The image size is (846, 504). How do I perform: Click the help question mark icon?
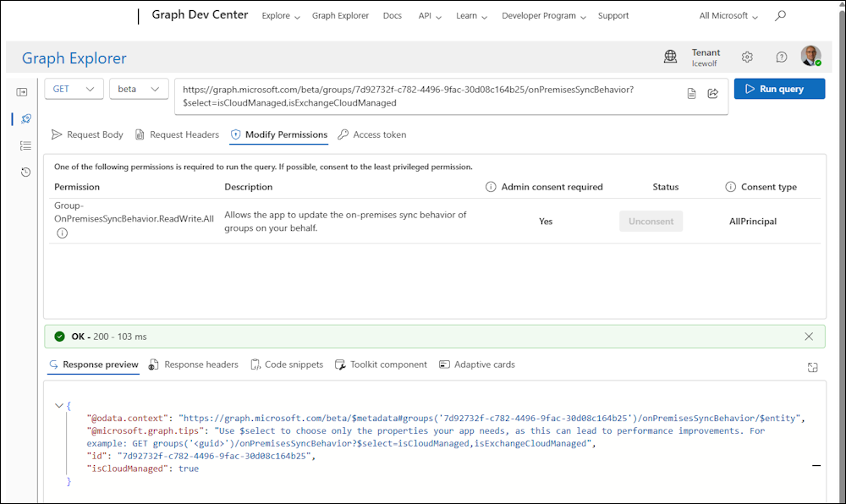tap(781, 58)
